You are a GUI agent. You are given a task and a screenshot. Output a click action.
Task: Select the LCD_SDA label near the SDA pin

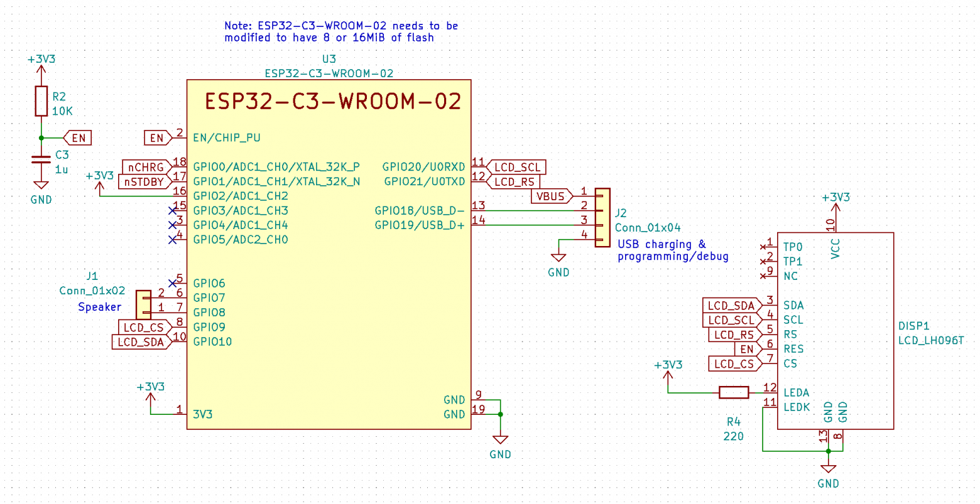tap(730, 306)
